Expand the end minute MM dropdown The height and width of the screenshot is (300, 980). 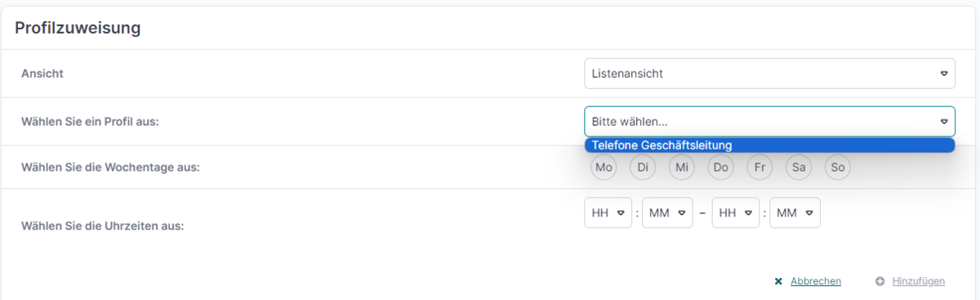pyautogui.click(x=795, y=213)
